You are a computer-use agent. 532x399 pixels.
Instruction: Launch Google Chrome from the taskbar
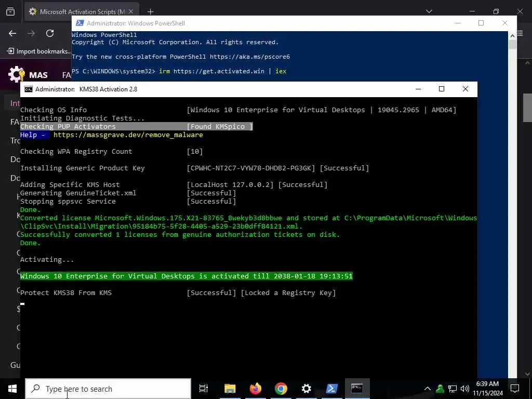tap(281, 389)
